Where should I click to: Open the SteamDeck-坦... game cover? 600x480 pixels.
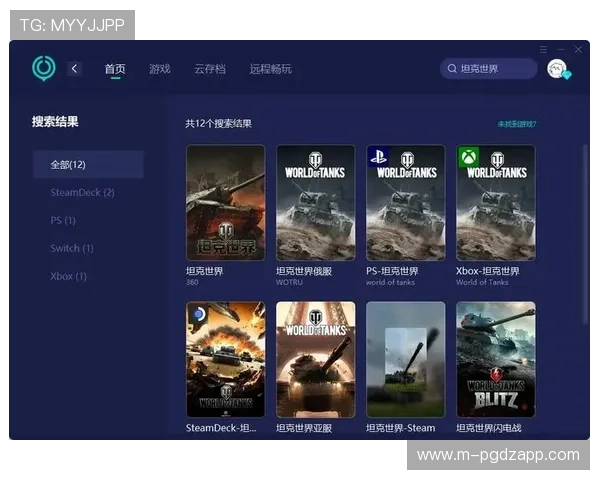225,359
